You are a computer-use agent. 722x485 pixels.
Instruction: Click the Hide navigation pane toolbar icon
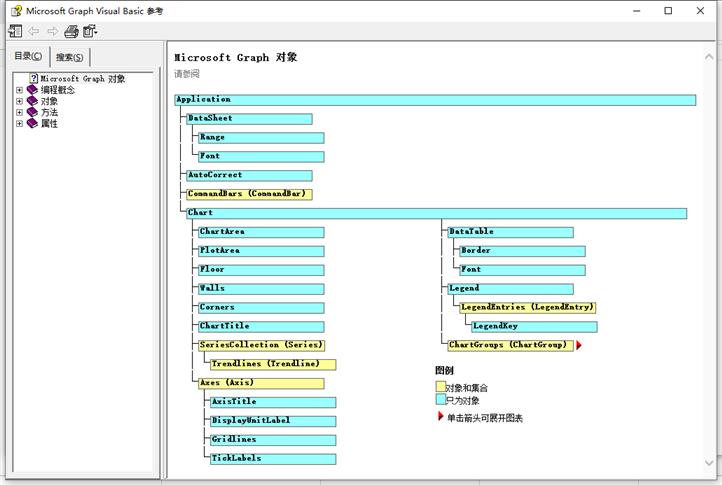[15, 31]
